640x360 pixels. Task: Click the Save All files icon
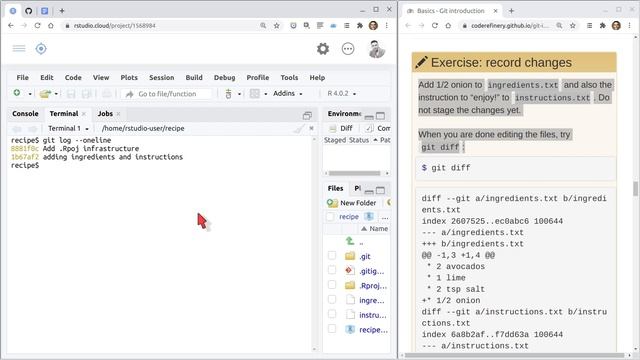coord(86,94)
